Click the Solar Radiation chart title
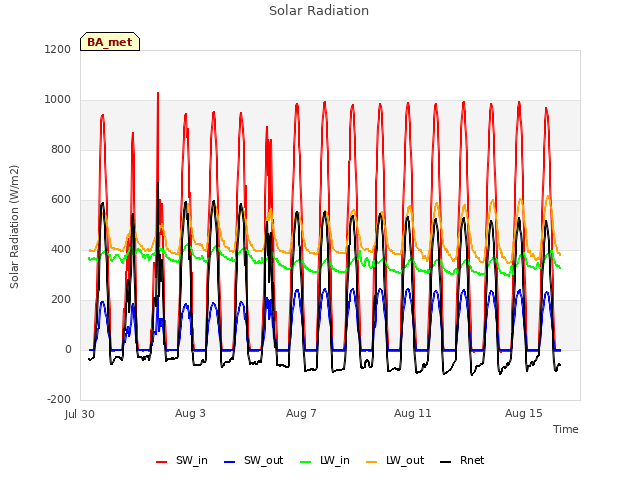Viewport: 640px width, 480px height. 319,11
